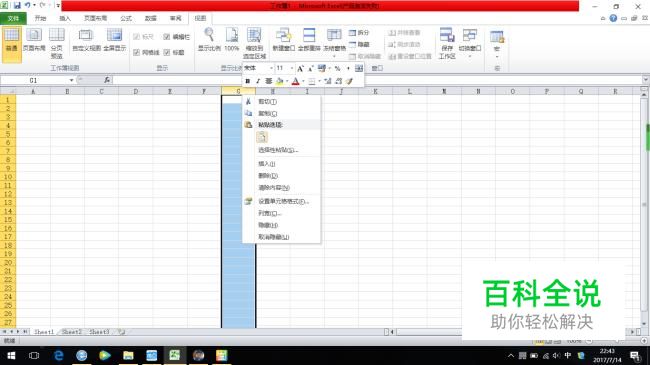Click Format Painter brush in mini toolbar
The height and width of the screenshot is (365, 650).
349,81
